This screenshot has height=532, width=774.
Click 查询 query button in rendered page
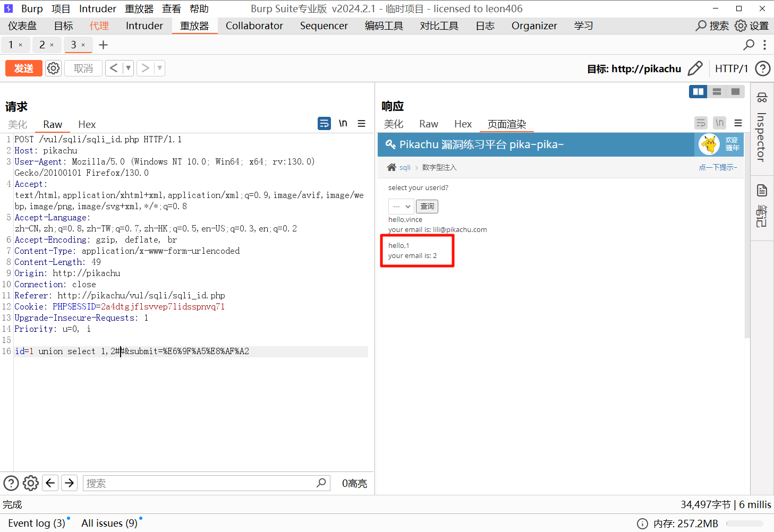click(x=427, y=207)
